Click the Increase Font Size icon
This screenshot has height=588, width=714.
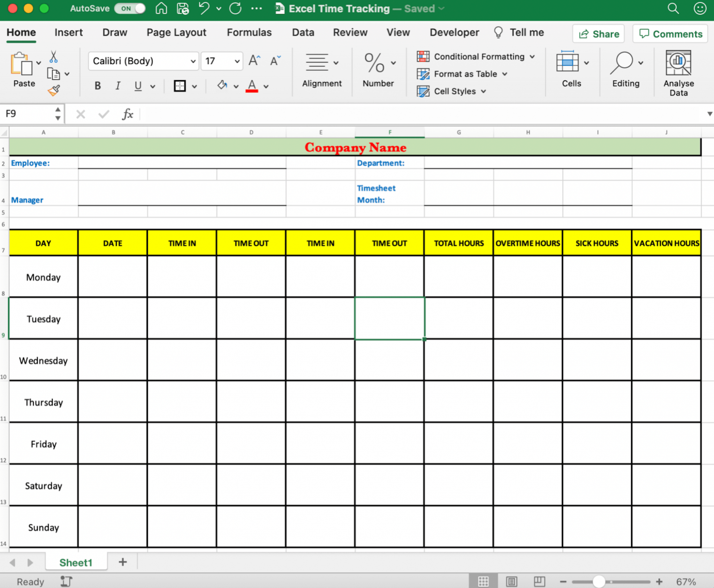coord(254,61)
